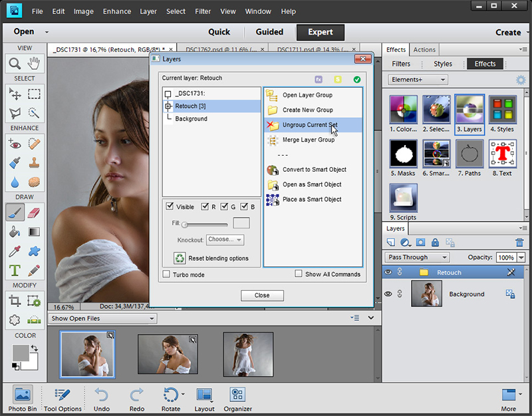The image size is (532, 416).
Task: Click the Close button in Layers dialog
Action: [262, 296]
